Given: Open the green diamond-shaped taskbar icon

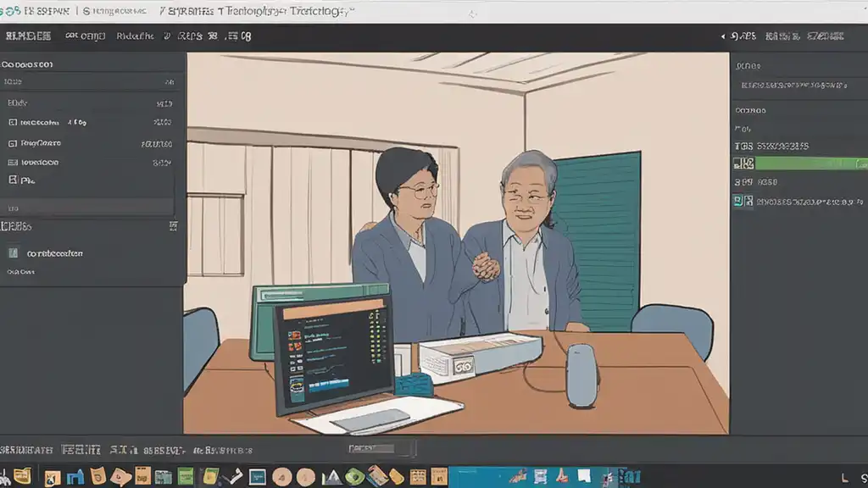Looking at the screenshot, I should click(x=355, y=476).
